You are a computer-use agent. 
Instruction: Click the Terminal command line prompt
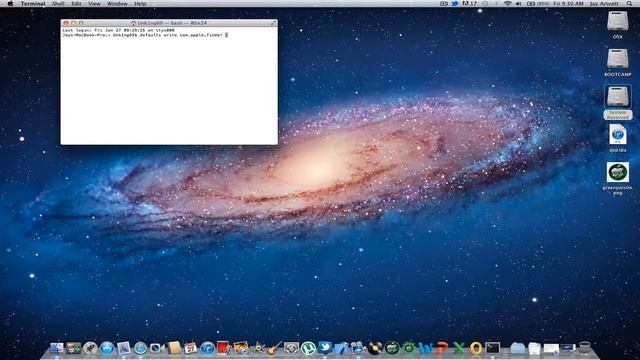[x=144, y=35]
